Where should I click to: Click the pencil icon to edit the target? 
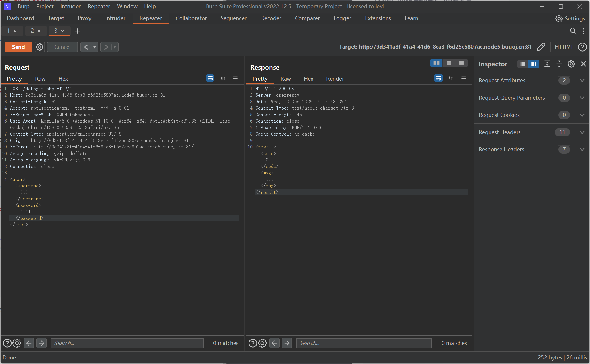click(x=541, y=47)
